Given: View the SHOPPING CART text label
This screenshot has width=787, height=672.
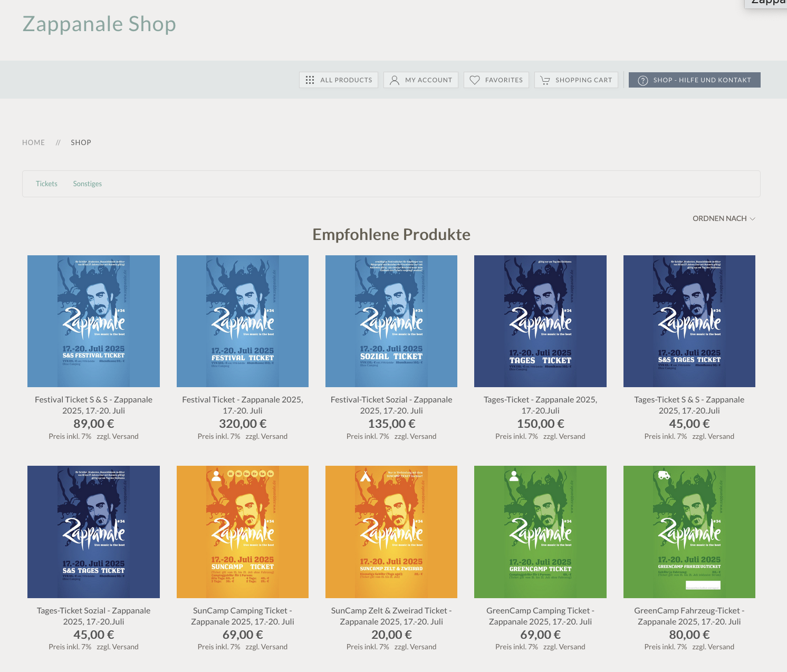Looking at the screenshot, I should click(583, 80).
